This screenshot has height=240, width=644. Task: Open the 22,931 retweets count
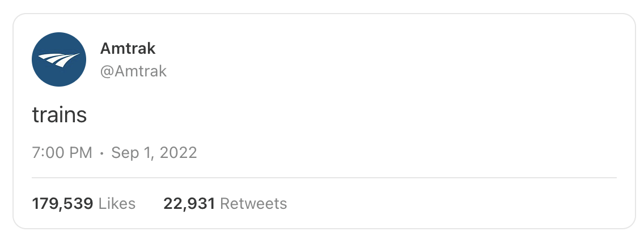click(189, 204)
